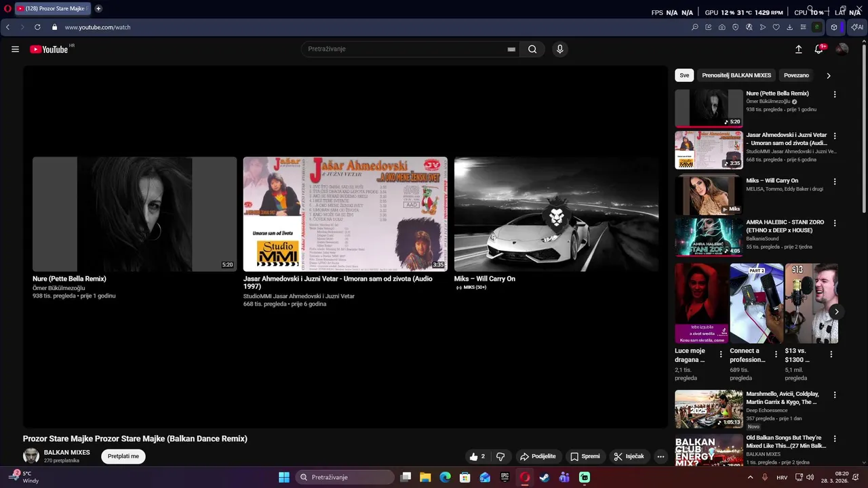Open Opera extensions cube icon
This screenshot has width=868, height=488.
tap(834, 27)
